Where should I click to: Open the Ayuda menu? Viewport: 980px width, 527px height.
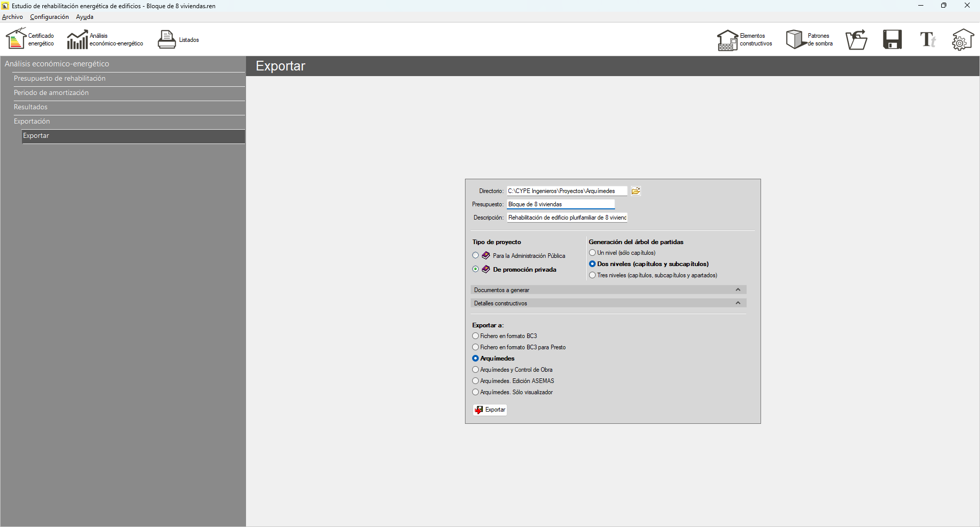click(85, 17)
